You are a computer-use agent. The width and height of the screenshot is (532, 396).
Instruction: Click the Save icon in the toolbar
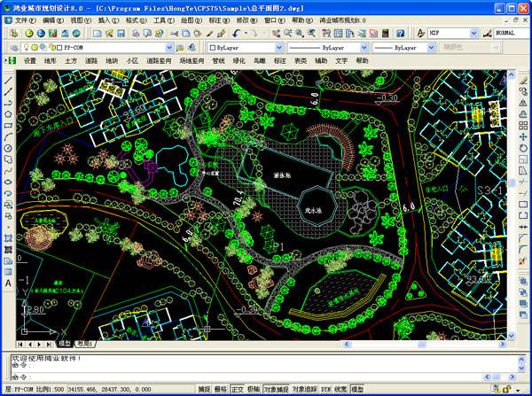[121, 34]
